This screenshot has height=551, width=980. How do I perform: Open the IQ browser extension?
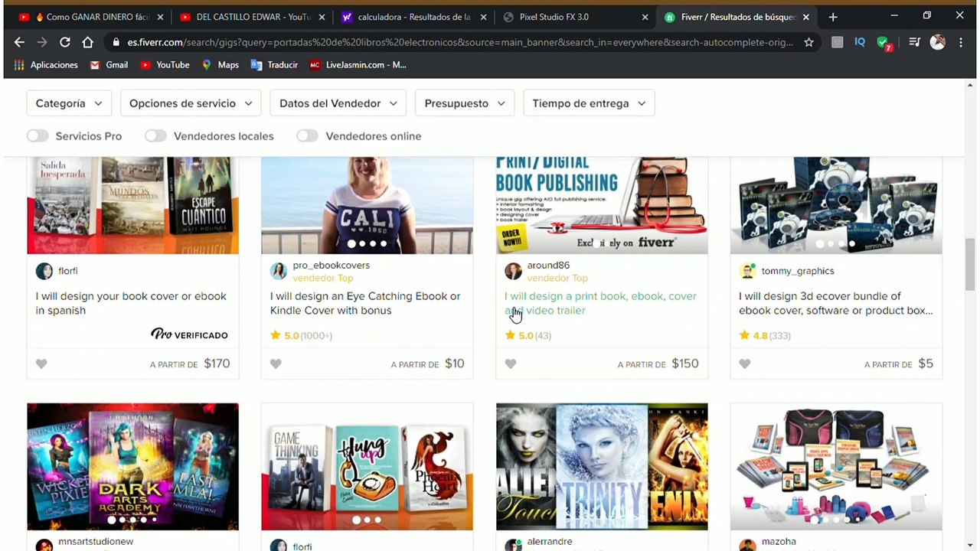coord(860,42)
